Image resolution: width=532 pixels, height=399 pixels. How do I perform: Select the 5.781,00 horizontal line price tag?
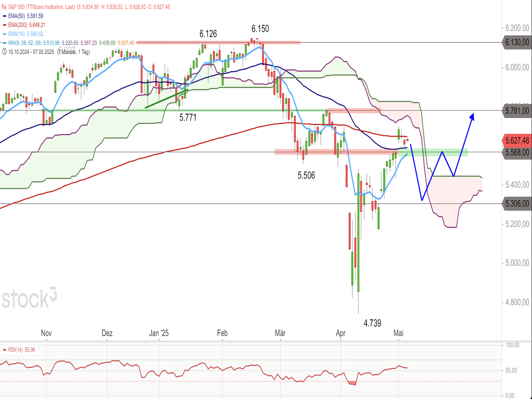pyautogui.click(x=517, y=111)
